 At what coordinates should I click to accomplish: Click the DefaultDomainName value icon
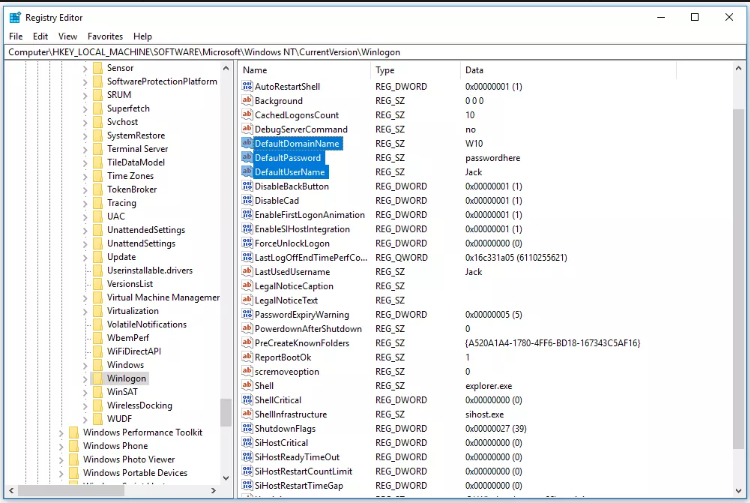click(x=247, y=143)
